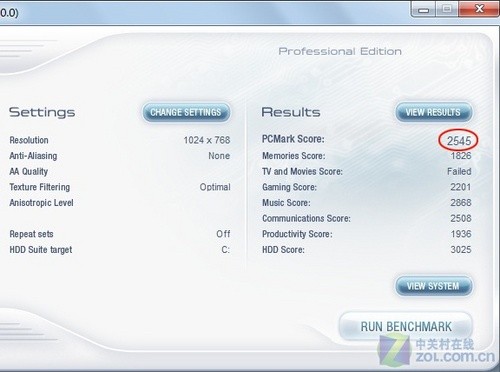The height and width of the screenshot is (372, 500).
Task: Click the Memories Score label
Action: coord(293,156)
